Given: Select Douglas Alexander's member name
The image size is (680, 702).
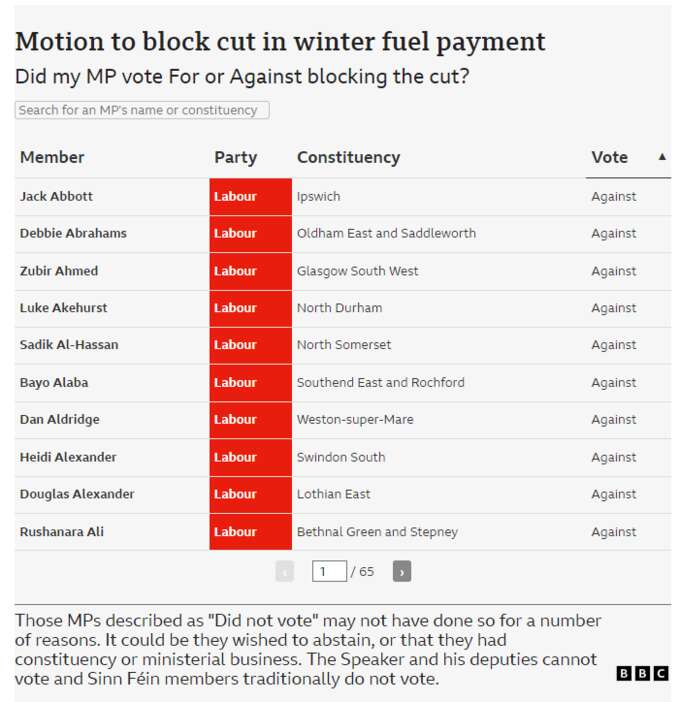Looking at the screenshot, I should [x=77, y=494].
